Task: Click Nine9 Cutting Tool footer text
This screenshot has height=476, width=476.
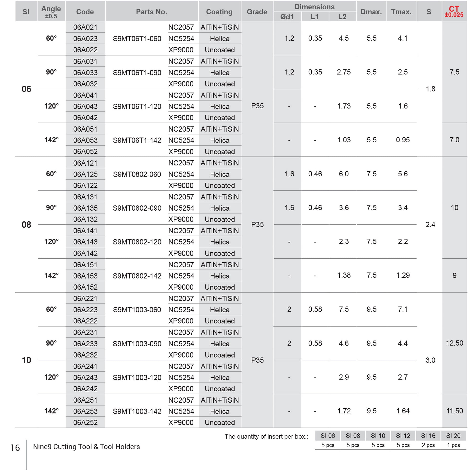Action: [87, 446]
